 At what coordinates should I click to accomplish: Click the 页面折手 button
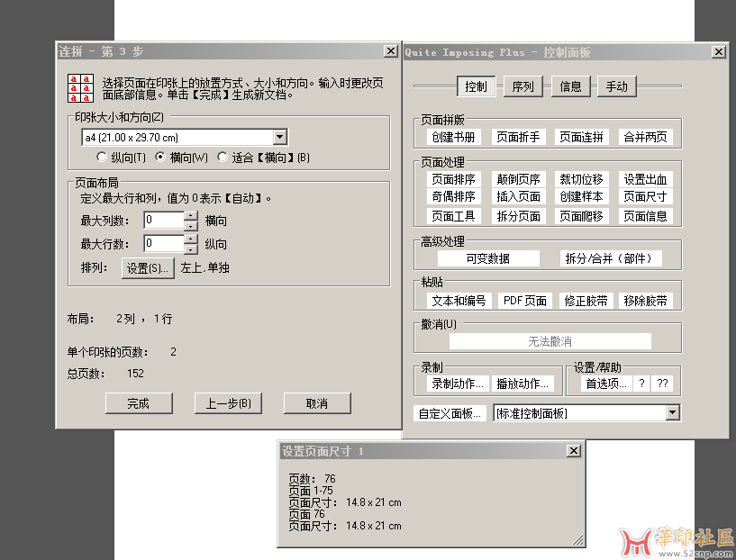518,137
